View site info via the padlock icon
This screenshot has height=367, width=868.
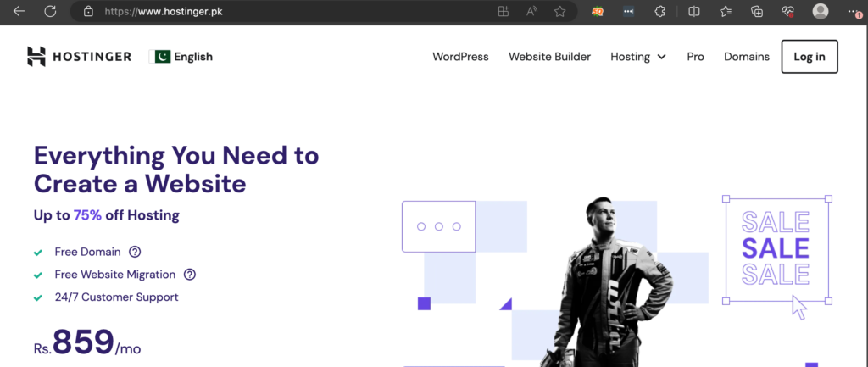(x=88, y=11)
